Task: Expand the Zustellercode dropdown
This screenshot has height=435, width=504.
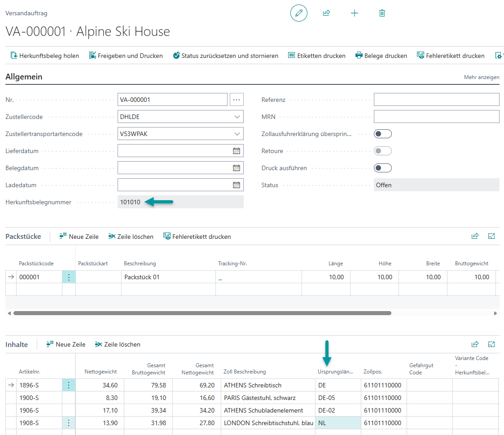Action: click(x=237, y=117)
